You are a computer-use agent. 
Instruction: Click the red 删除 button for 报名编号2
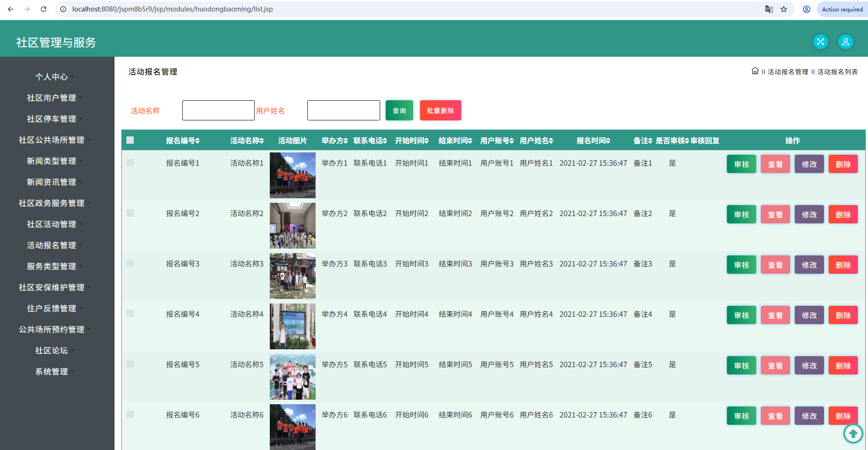843,214
